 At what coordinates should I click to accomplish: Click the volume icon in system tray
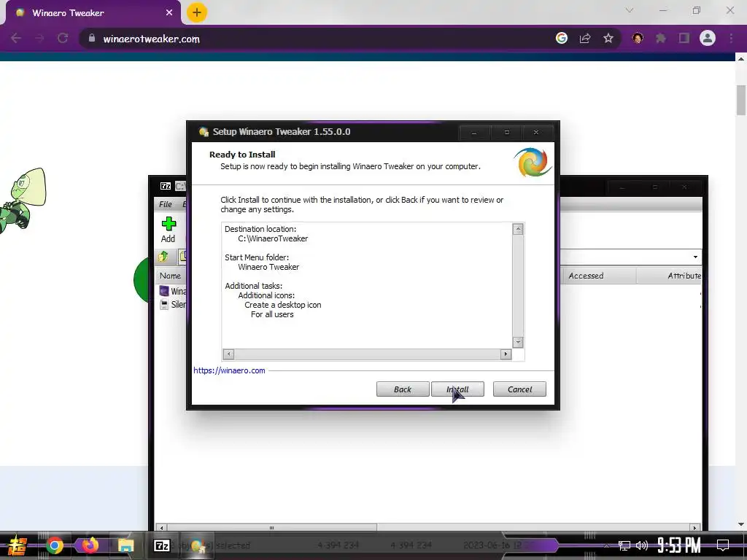642,545
